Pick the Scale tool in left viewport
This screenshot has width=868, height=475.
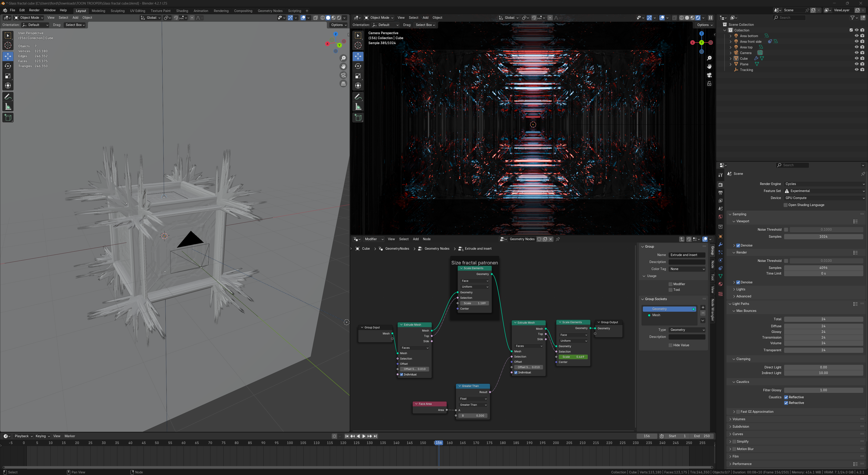point(8,76)
